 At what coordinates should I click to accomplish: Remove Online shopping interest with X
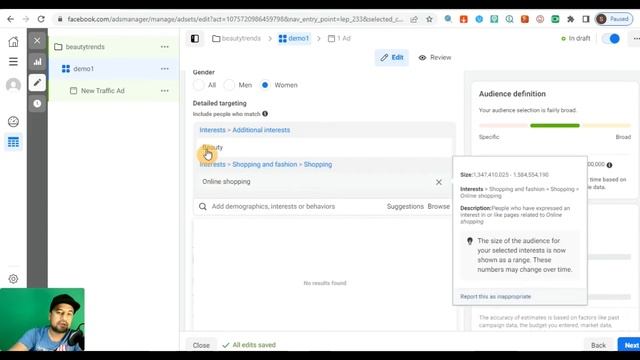click(439, 182)
